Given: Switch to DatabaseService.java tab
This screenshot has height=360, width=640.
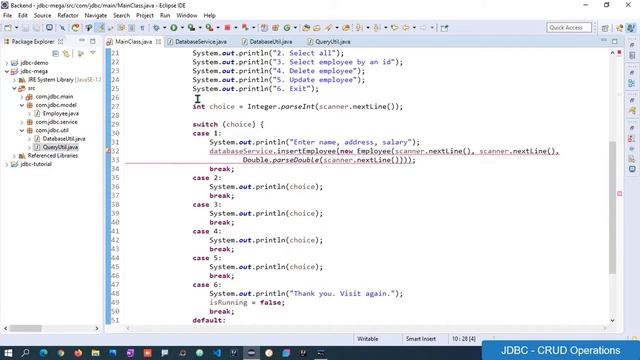Looking at the screenshot, I should point(197,42).
